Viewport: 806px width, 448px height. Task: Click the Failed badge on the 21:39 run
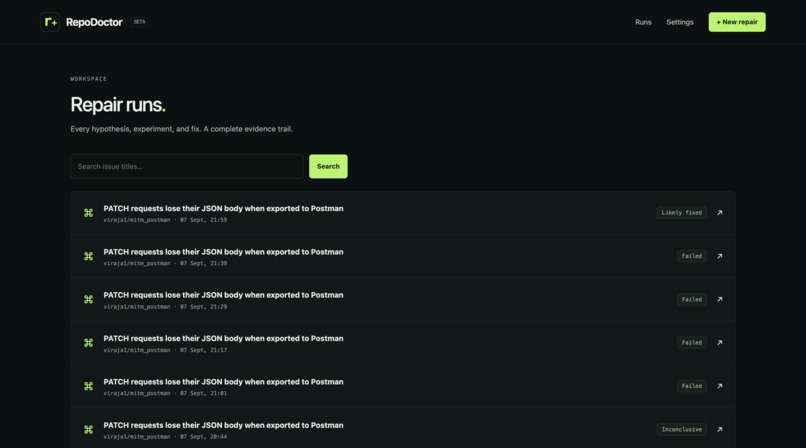691,256
